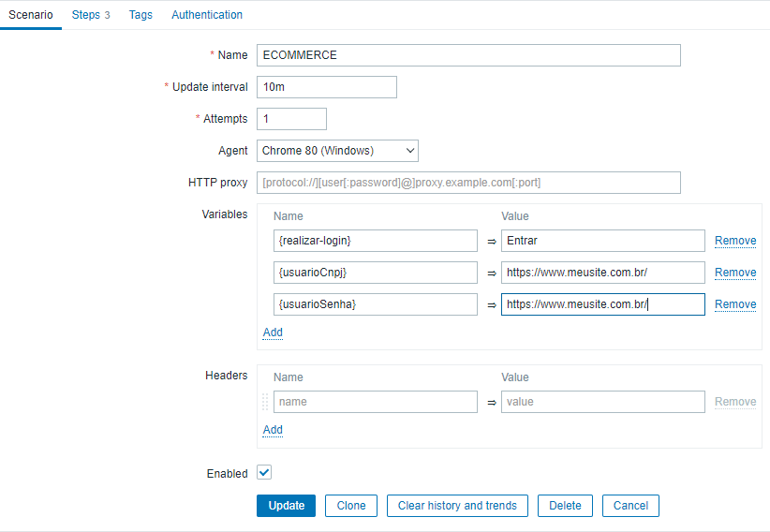Focus the scenario Name field
The height and width of the screenshot is (532, 770).
tap(468, 55)
